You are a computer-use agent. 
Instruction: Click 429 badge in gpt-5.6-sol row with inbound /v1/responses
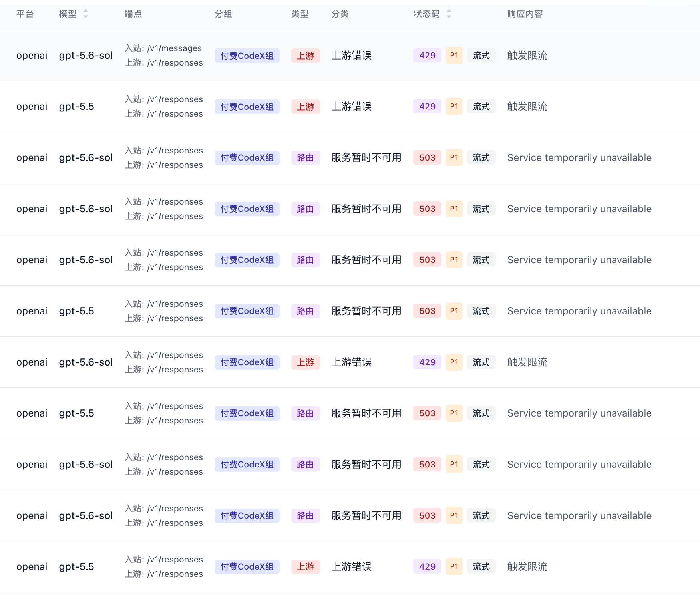pyautogui.click(x=427, y=362)
